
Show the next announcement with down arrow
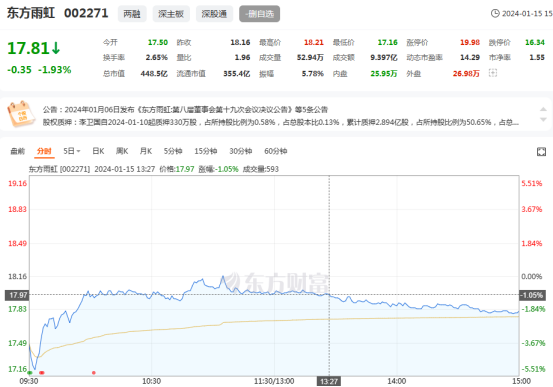[x=543, y=120]
